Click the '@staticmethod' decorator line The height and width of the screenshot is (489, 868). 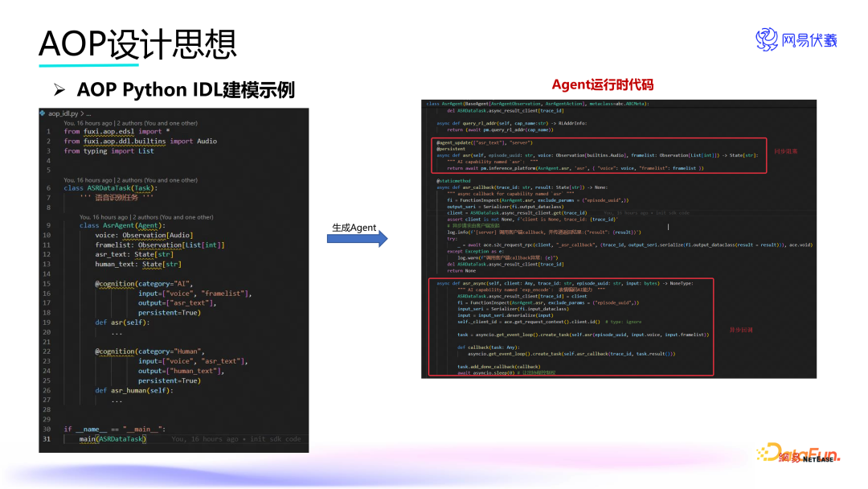pos(453,180)
